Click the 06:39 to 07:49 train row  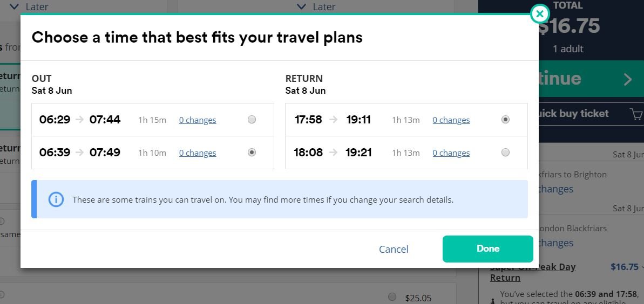point(108,153)
